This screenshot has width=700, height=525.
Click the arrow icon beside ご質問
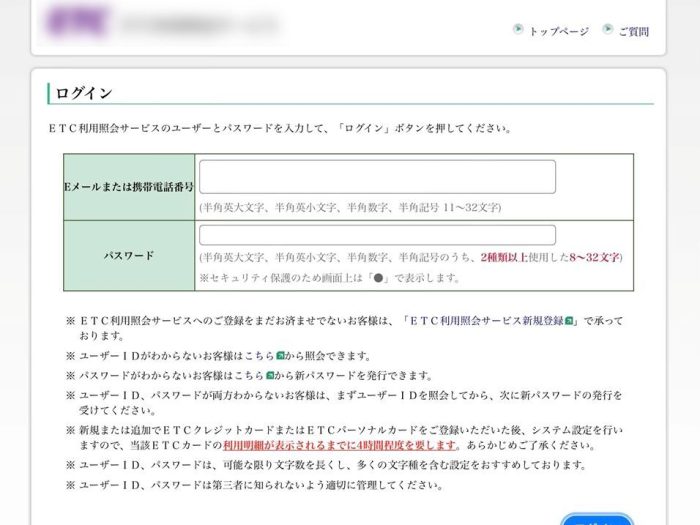coord(607,30)
